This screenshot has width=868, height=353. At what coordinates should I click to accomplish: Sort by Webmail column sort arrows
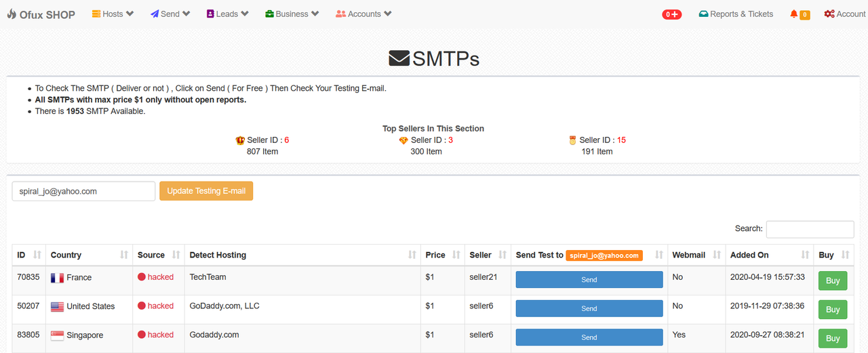[717, 255]
